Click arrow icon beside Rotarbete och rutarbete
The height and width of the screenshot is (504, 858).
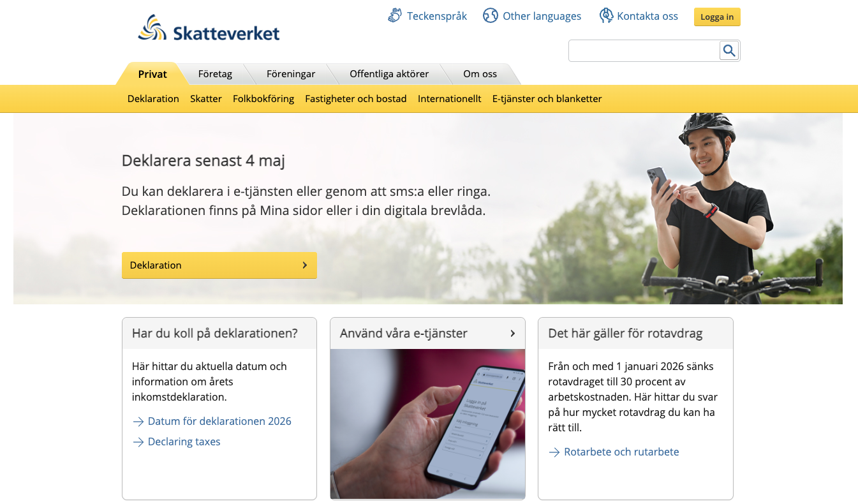click(554, 452)
